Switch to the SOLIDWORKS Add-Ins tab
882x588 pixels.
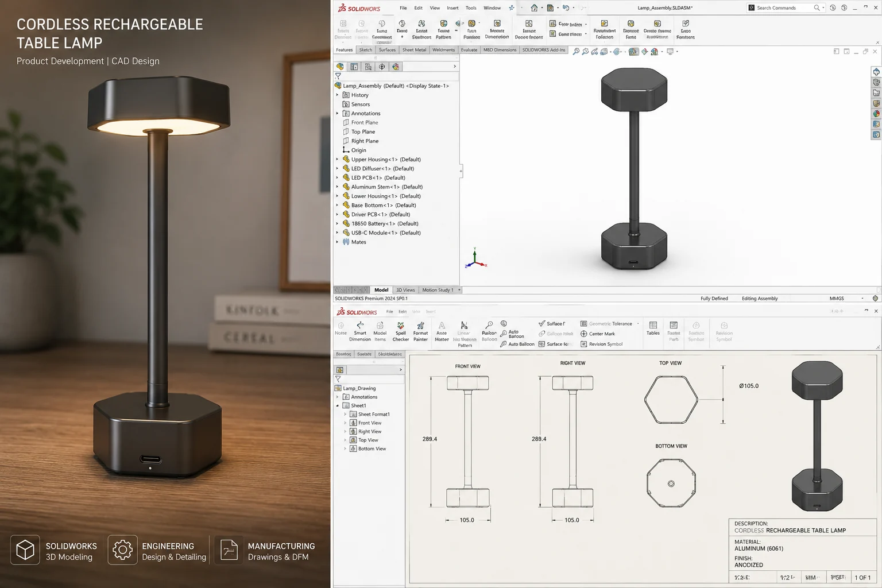click(x=544, y=50)
